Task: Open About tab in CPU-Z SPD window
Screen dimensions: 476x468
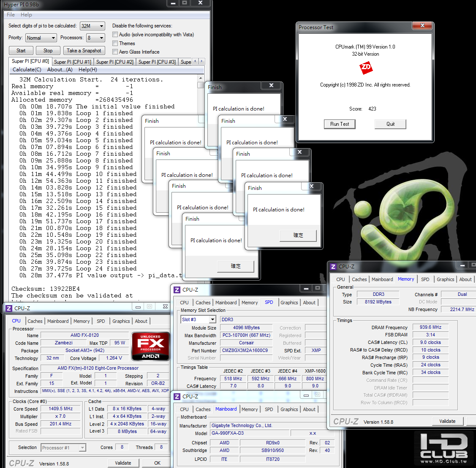Action: tap(309, 303)
